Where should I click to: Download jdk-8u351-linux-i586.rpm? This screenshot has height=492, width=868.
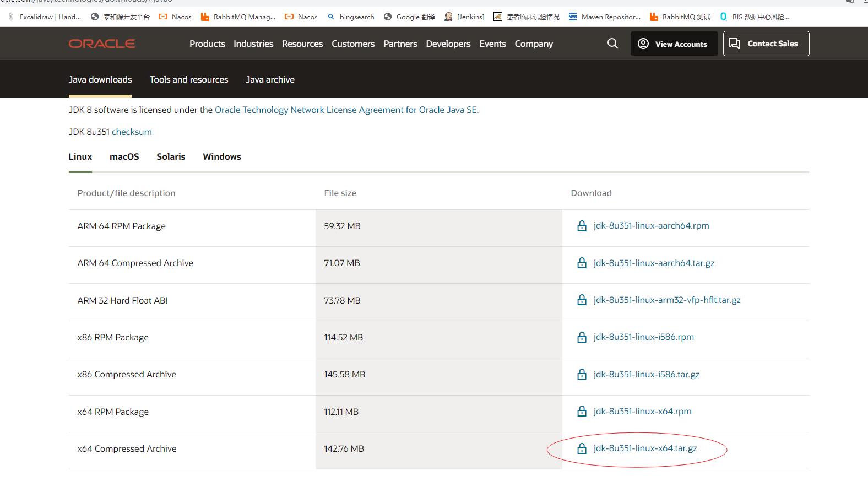click(644, 337)
